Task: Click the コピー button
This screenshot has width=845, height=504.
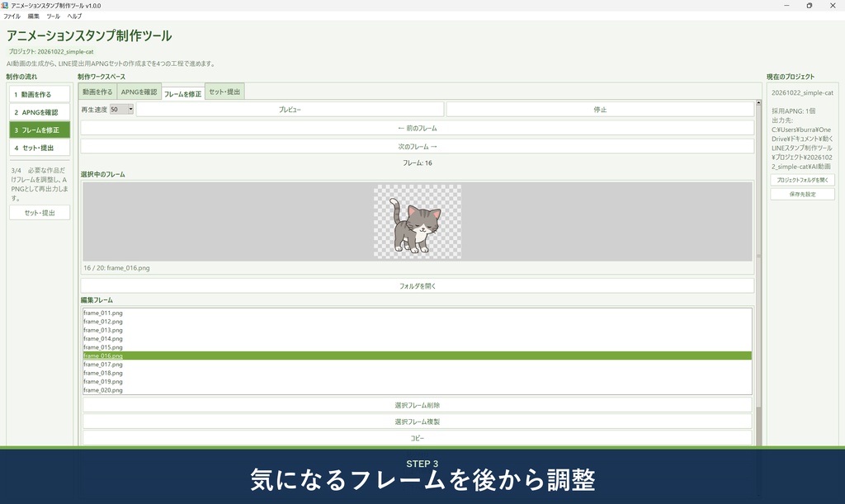Action: [x=417, y=438]
